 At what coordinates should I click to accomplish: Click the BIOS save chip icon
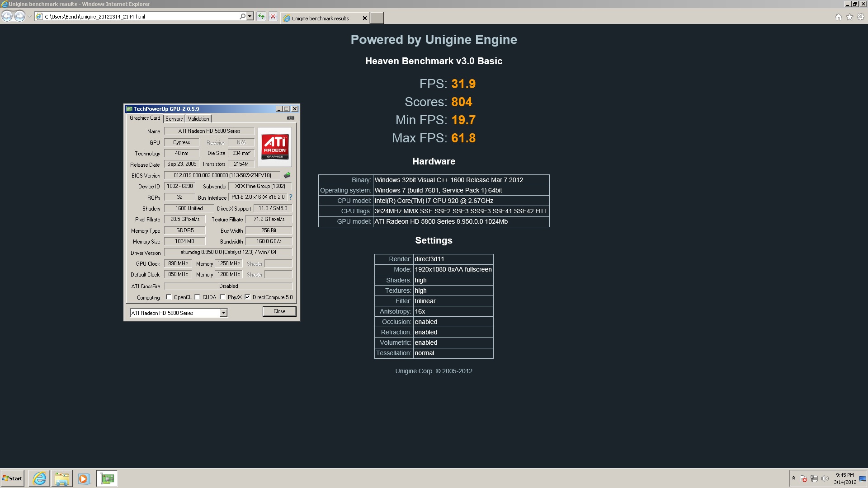tap(287, 175)
